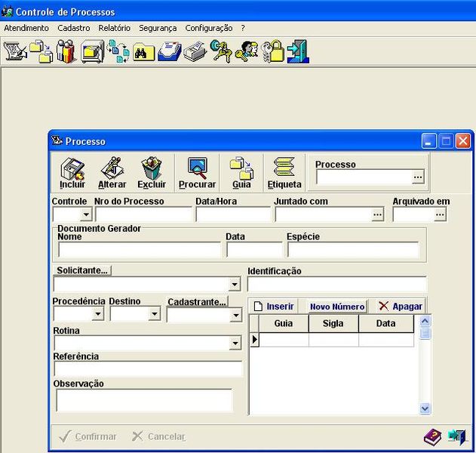476x453 pixels.
Task: Click the Data/Hora input field
Action: pos(233,215)
